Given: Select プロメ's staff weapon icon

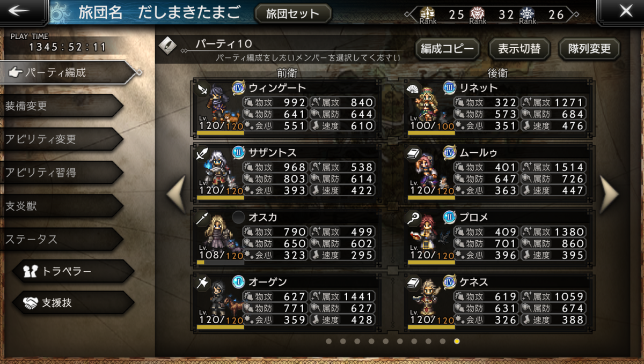Looking at the screenshot, I should click(x=413, y=218).
